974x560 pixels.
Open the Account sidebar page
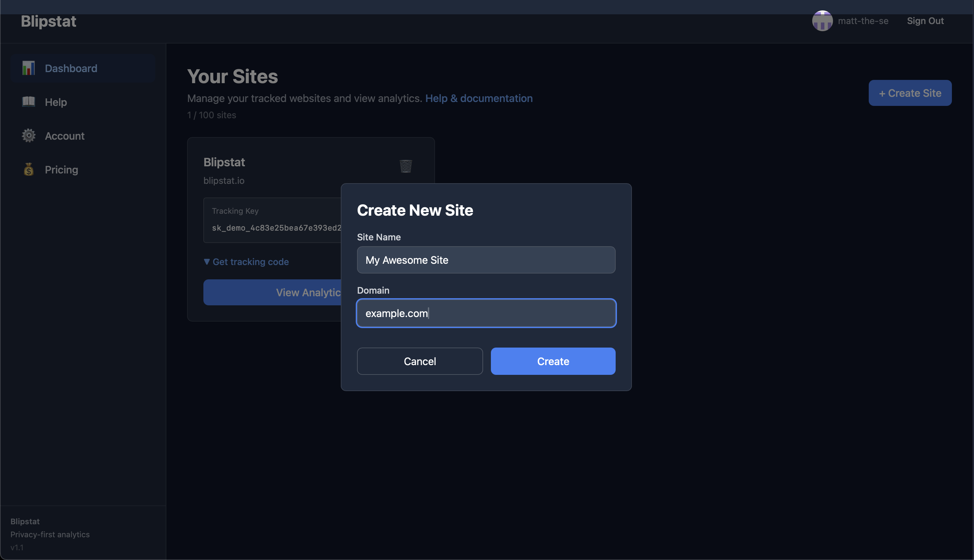[65, 136]
